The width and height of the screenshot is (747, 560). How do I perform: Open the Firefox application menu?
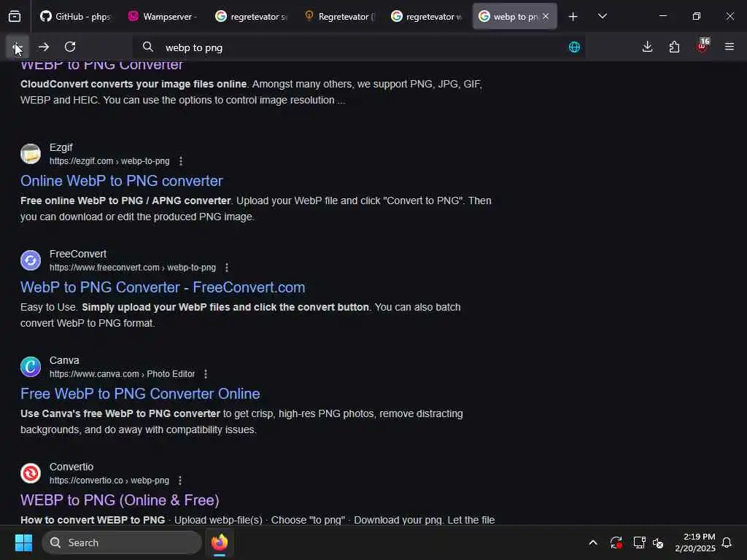click(729, 47)
